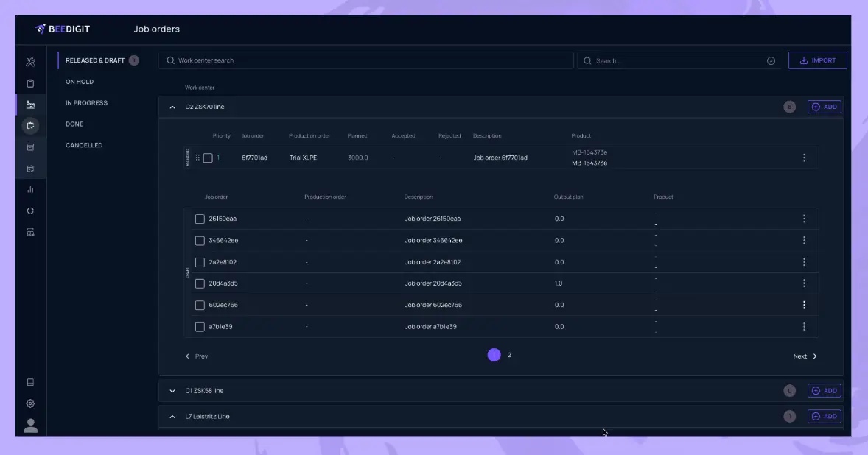Open kebab menu for job order 6f7701ad
Image resolution: width=868 pixels, height=455 pixels.
805,158
